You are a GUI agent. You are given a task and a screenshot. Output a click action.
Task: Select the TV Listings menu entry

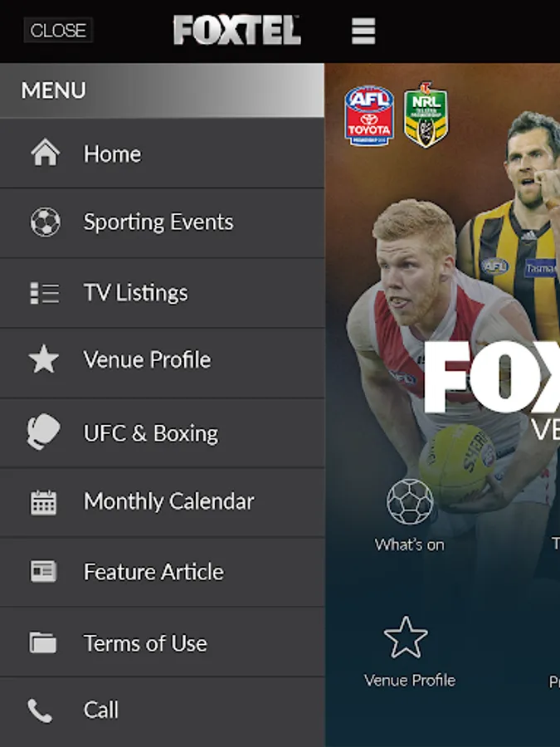click(162, 293)
